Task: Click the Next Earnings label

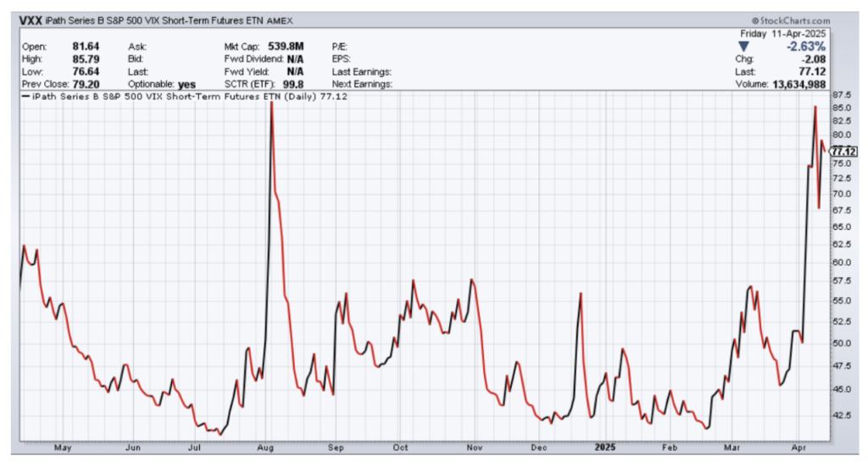Action: [362, 84]
